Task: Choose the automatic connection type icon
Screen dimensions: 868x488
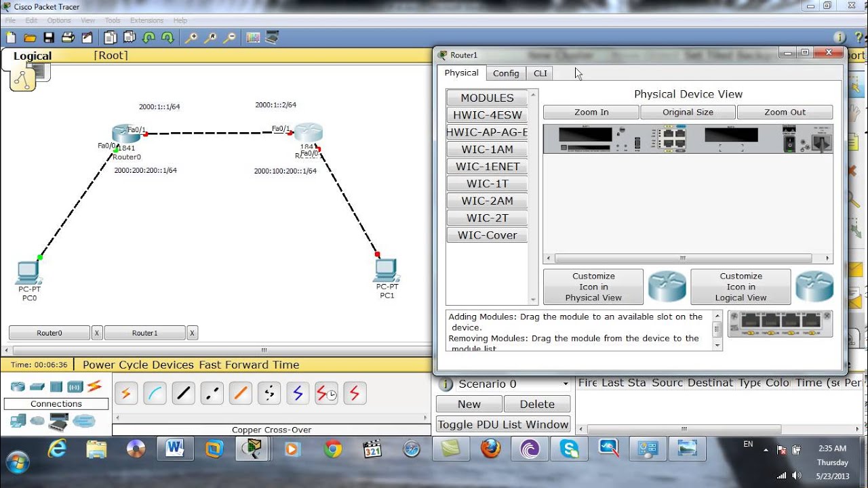Action: pos(126,393)
